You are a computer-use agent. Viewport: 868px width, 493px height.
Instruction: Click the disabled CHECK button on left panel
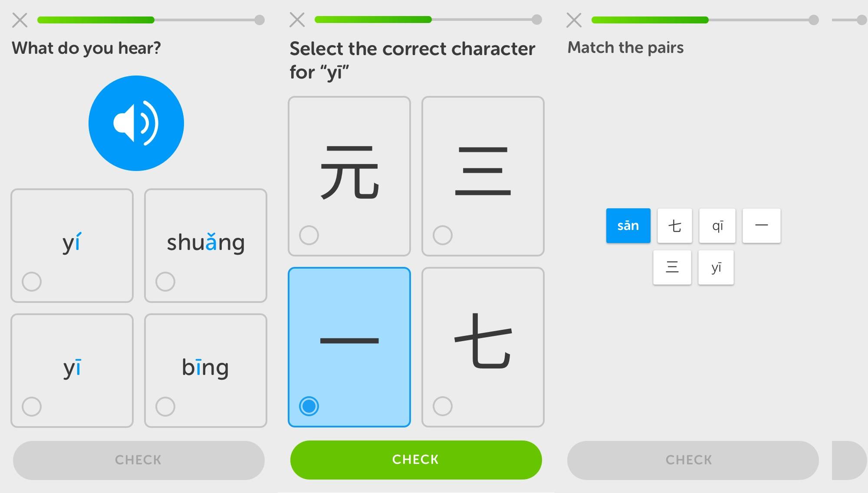(137, 460)
